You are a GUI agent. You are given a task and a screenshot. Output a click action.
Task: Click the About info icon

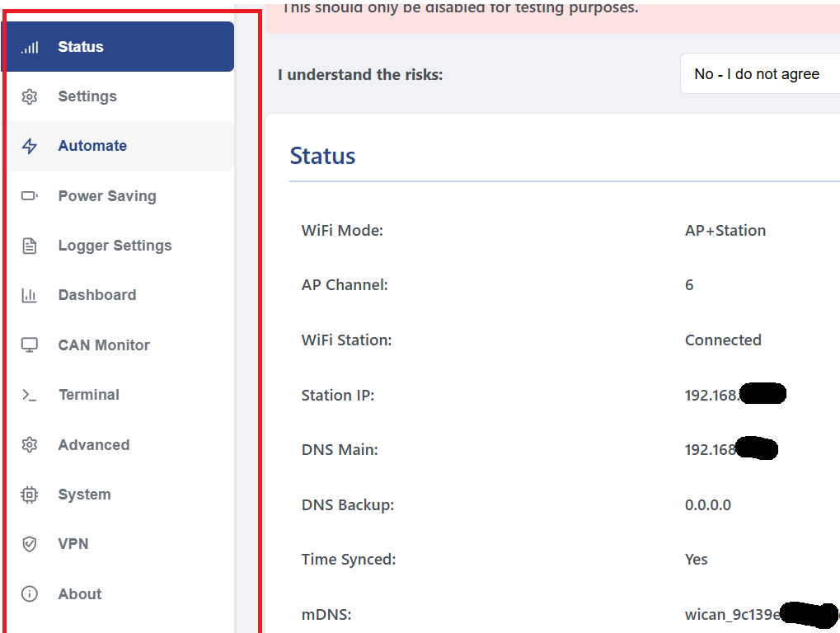30,594
